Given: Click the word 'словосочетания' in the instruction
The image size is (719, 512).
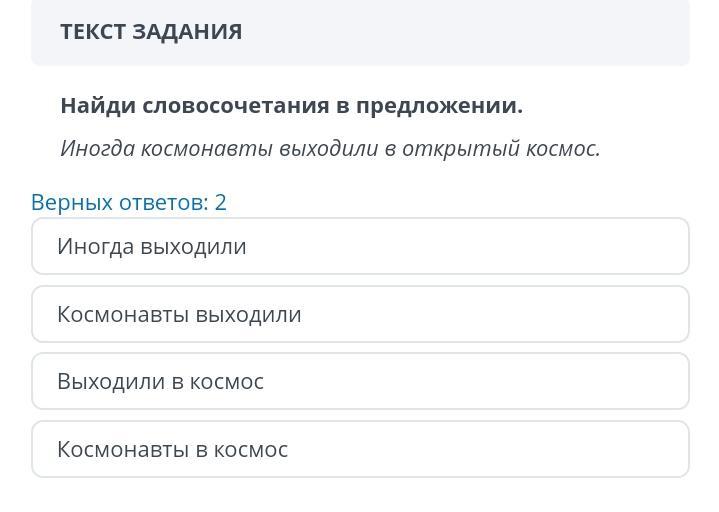Looking at the screenshot, I should (x=236, y=106).
